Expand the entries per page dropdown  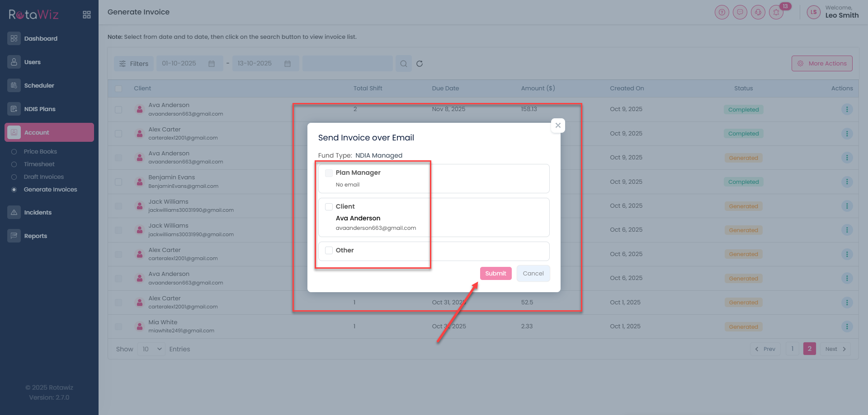coord(151,349)
